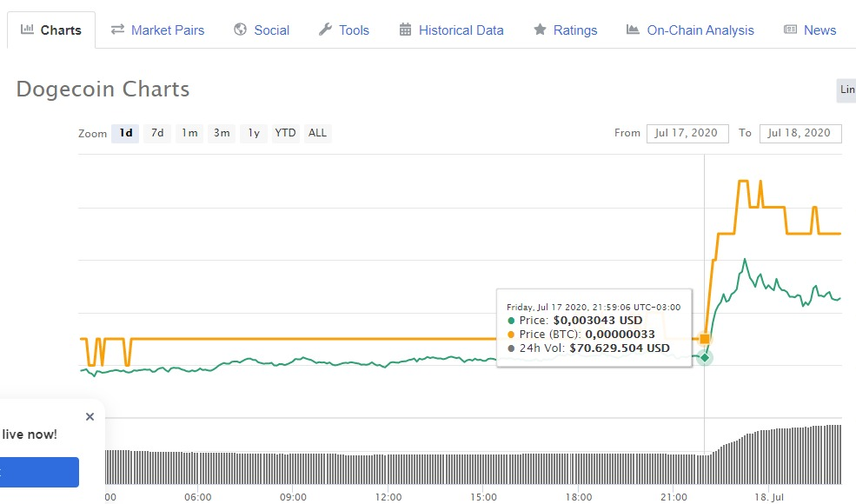Viewport: 856px width, 504px height.
Task: Click the swap arrows icon for Market Pairs
Action: [x=117, y=30]
